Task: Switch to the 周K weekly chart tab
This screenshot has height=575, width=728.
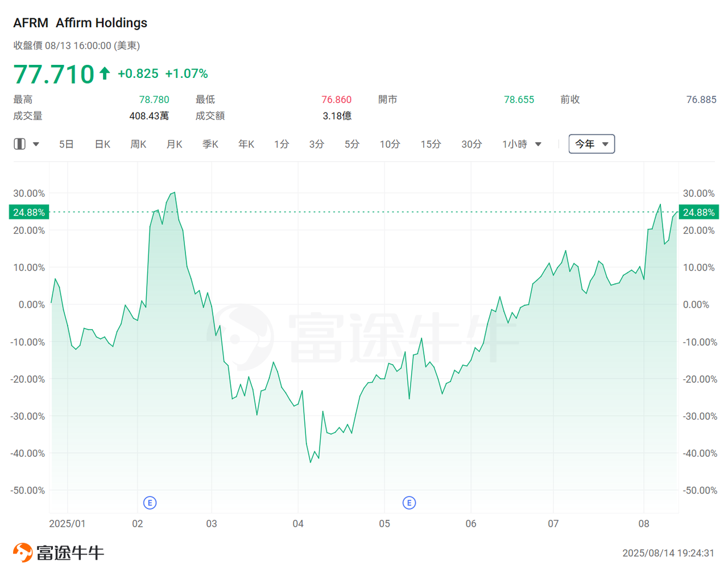Action: click(x=138, y=144)
